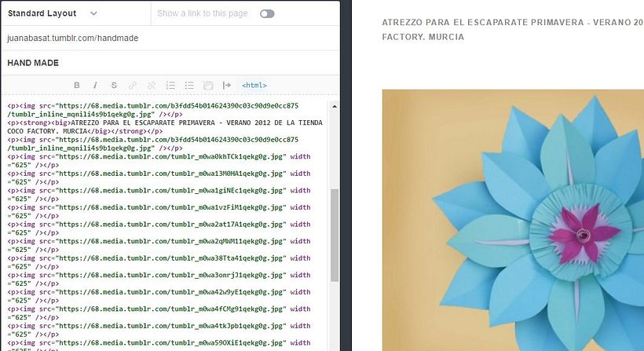
Task: Apply italic formatting from the toolbar
Action: click(95, 85)
